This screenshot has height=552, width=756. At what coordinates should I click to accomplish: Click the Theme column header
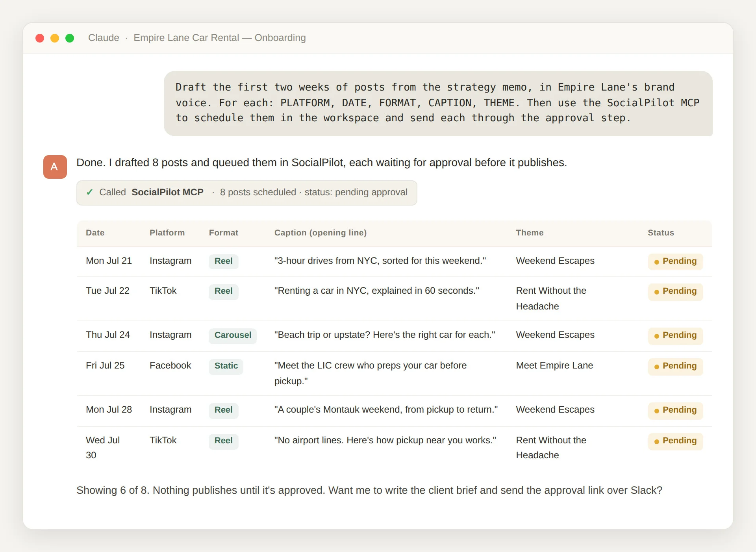(530, 233)
